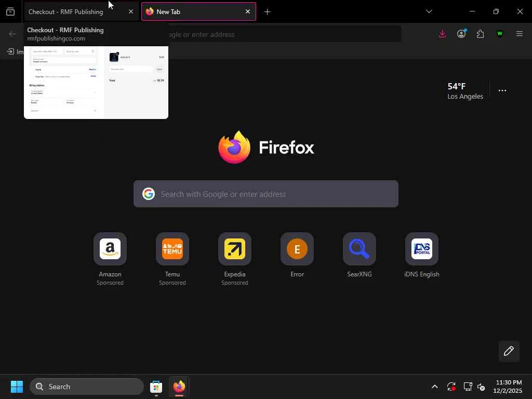This screenshot has height=399, width=532.
Task: Click the taskbar Search box
Action: pyautogui.click(x=87, y=387)
